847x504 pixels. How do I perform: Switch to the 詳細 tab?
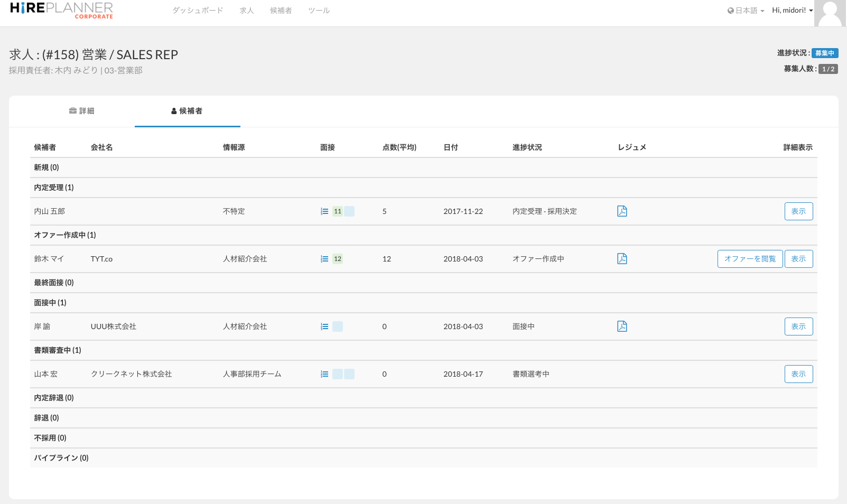pyautogui.click(x=82, y=111)
